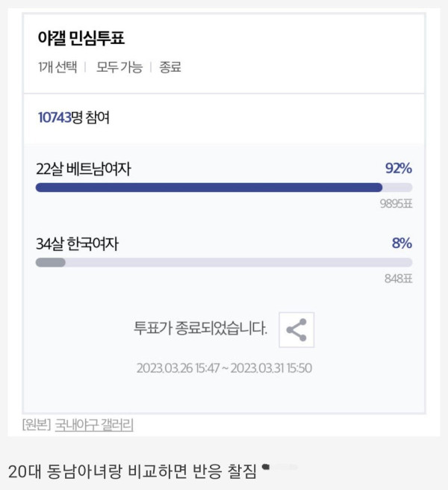Click the 9895표 vote count
Screen dimensions: 448x490
click(x=396, y=204)
